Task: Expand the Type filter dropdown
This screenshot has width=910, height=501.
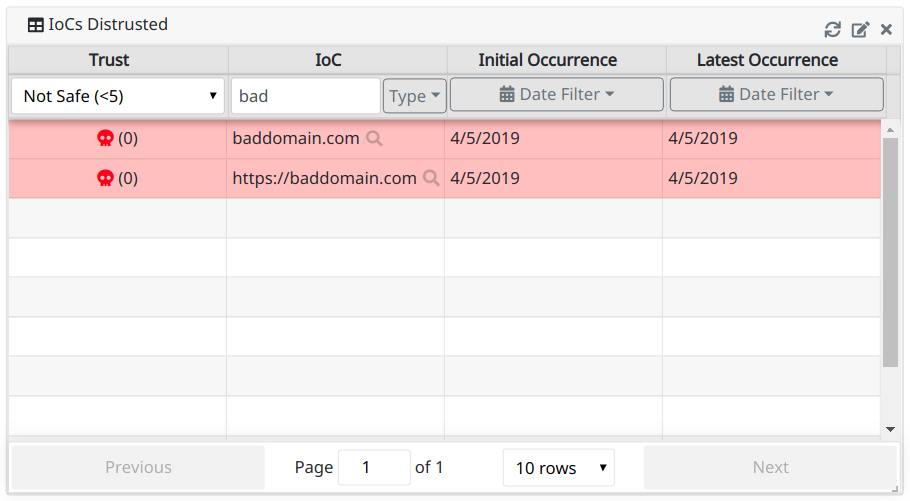Action: coord(414,96)
